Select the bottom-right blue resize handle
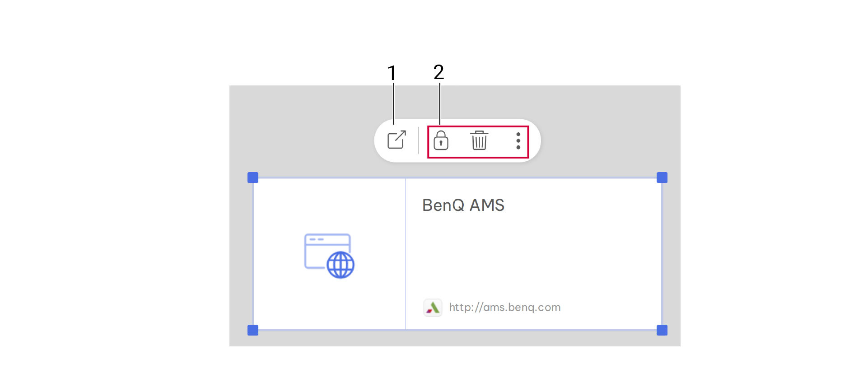This screenshot has width=868, height=392. (x=662, y=330)
